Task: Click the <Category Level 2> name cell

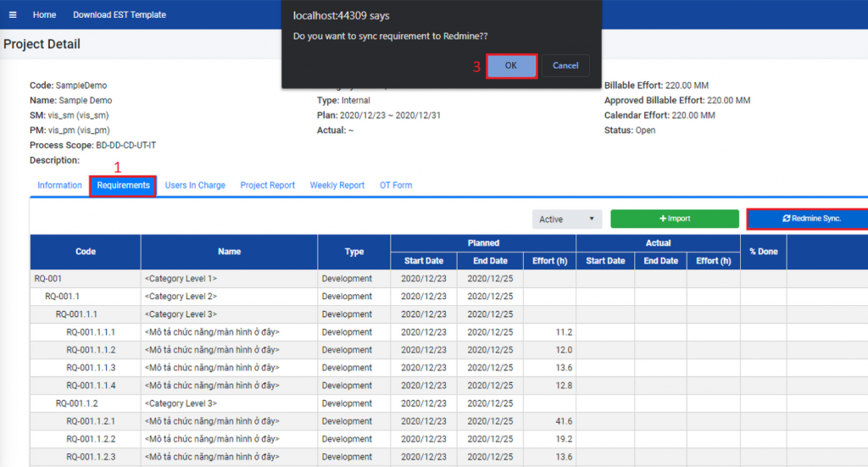Action: pyautogui.click(x=229, y=297)
